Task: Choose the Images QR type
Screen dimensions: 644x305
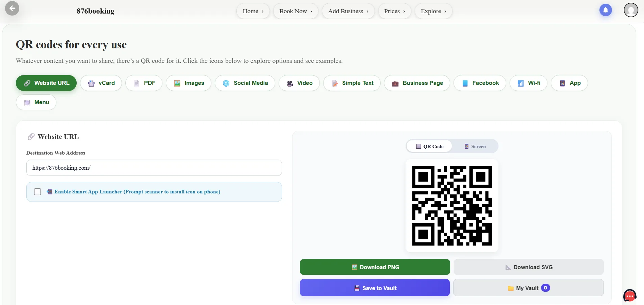Action: tap(188, 83)
